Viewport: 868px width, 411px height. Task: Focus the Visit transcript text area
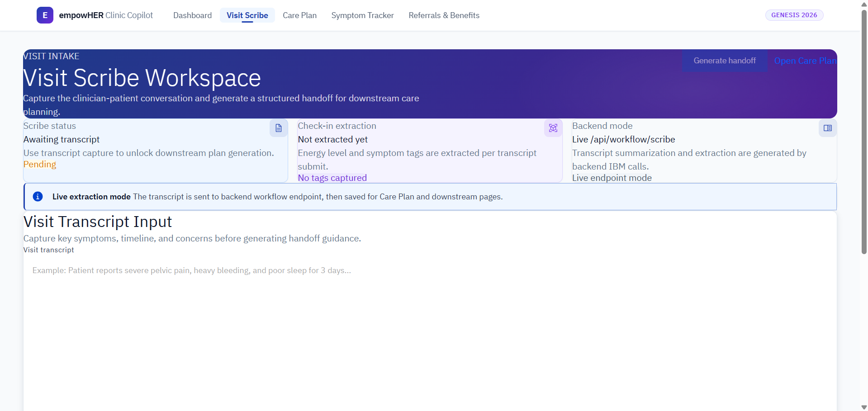click(x=430, y=334)
